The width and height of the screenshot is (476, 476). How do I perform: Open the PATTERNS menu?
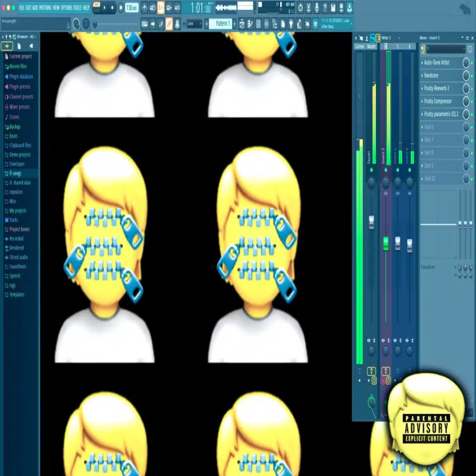pos(45,8)
